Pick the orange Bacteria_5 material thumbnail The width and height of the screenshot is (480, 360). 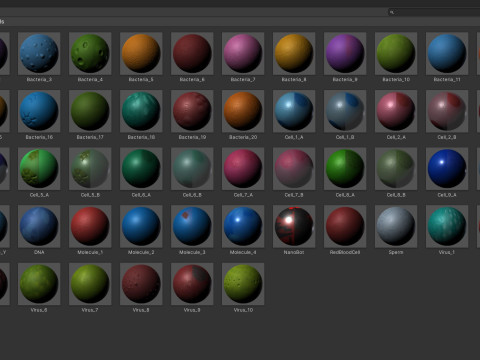tap(141, 53)
